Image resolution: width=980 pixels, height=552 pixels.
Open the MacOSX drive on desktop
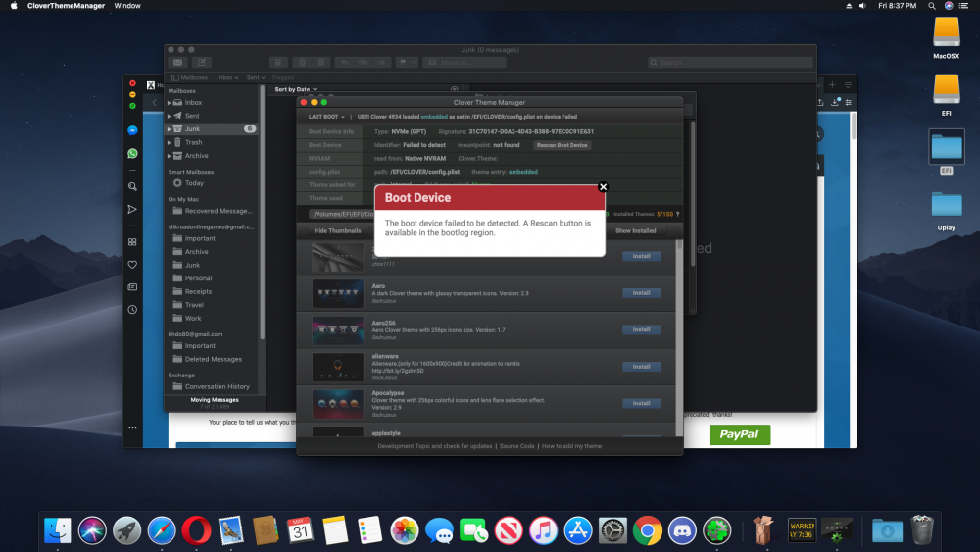(947, 36)
